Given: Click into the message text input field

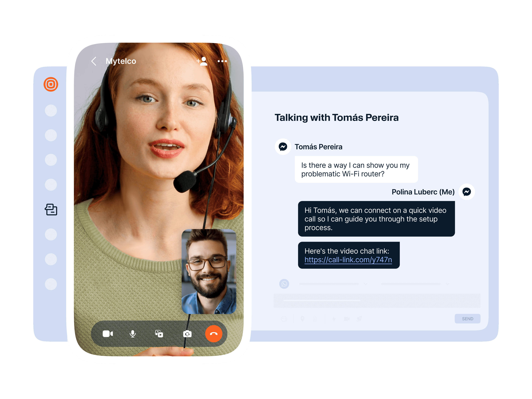Looking at the screenshot, I should [377, 300].
